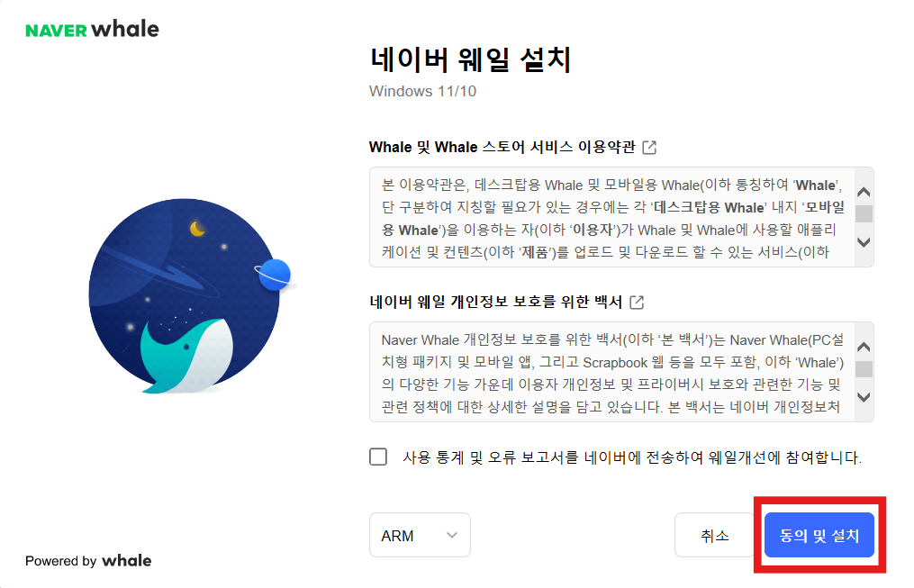Click the scroll-up arrow on the terms box
Viewport: 914px width, 588px height.
[863, 190]
